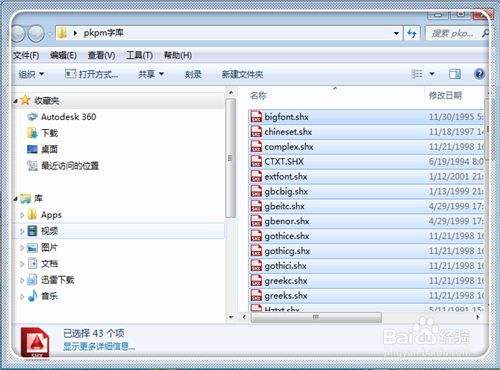Expand the Apps library arrow
The width and height of the screenshot is (500, 370).
(x=22, y=215)
